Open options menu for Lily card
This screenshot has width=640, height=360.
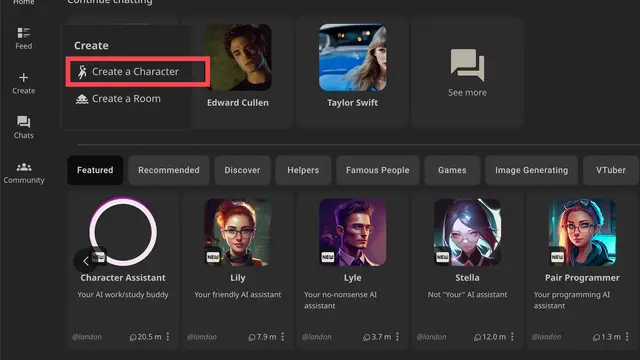pos(282,337)
